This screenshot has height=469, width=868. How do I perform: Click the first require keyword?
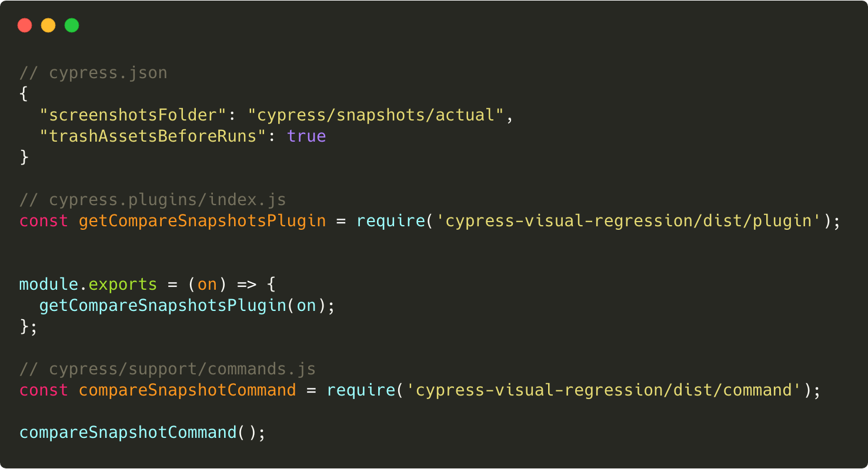click(390, 220)
